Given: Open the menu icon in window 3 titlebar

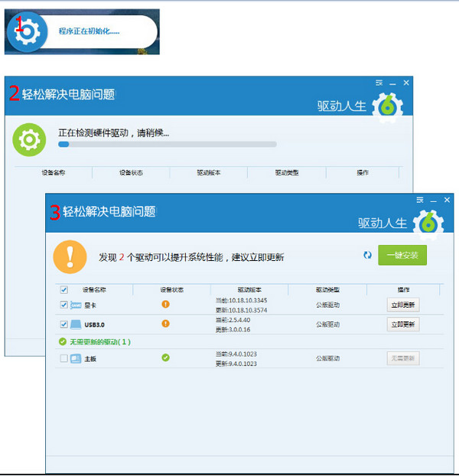Looking at the screenshot, I should tap(420, 200).
